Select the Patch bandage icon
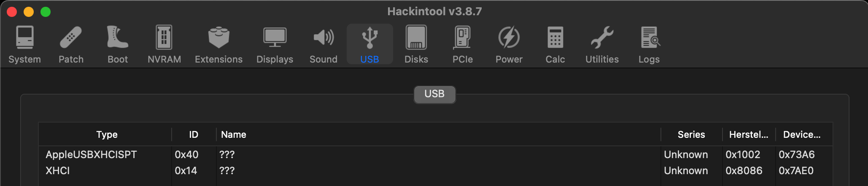Image resolution: width=868 pixels, height=186 pixels. (x=71, y=38)
